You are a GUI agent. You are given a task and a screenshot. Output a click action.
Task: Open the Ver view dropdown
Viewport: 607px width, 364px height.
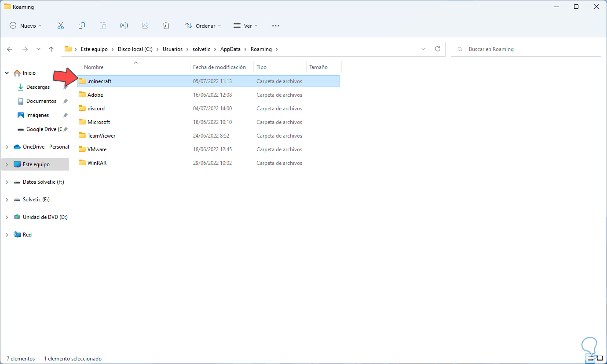tap(245, 25)
